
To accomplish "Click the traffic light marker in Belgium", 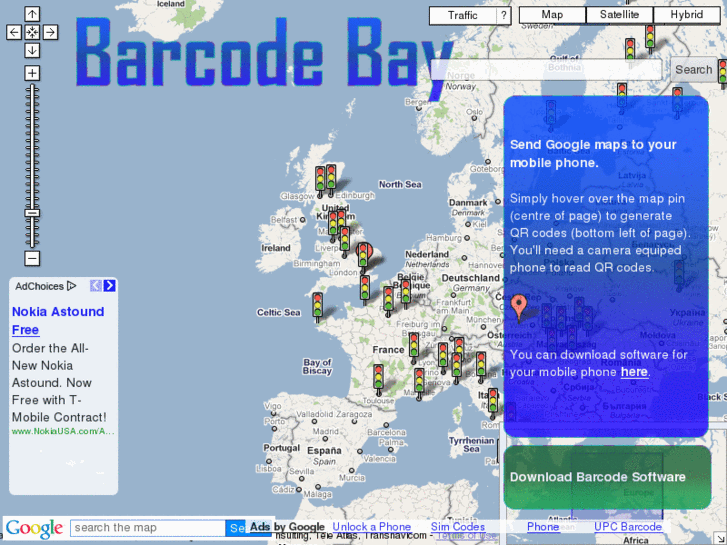I will click(406, 292).
